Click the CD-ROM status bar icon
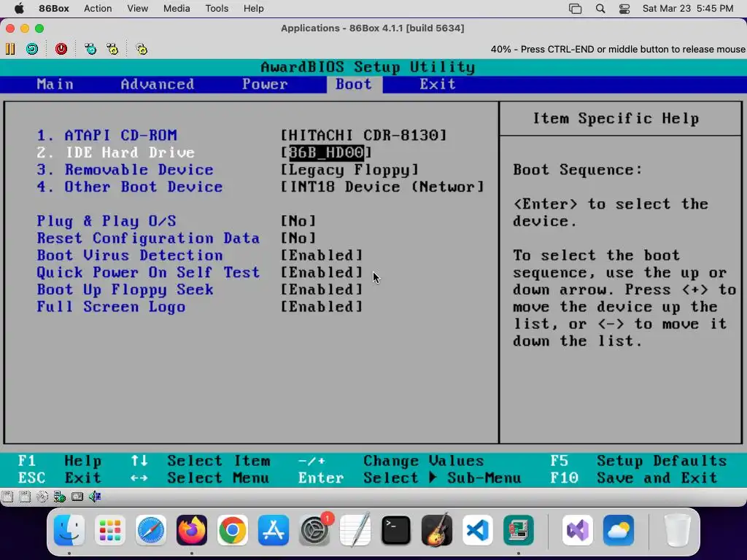Viewport: 747px width, 560px height. click(x=42, y=497)
